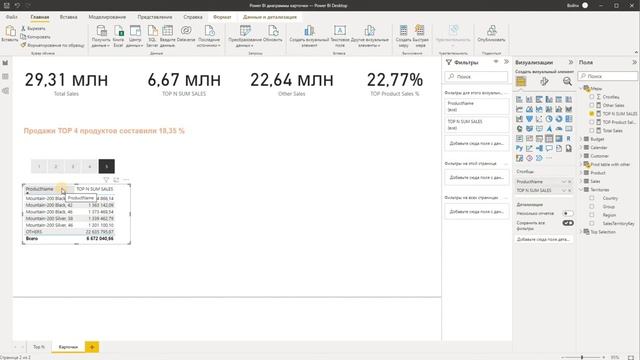Select slicer button 1
This screenshot has width=640, height=360.
(x=39, y=166)
